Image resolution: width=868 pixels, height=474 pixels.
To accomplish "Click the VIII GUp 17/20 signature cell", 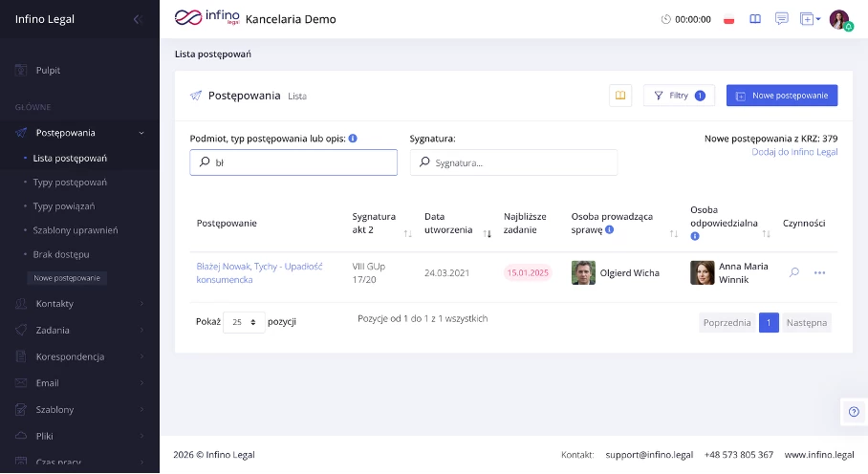I will [x=369, y=273].
